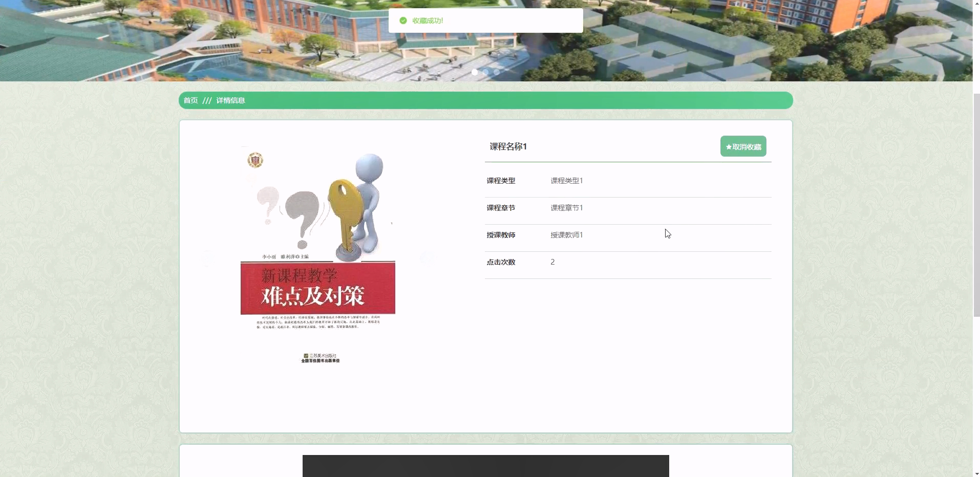Click the 点击次数 count showing 2

pos(552,262)
